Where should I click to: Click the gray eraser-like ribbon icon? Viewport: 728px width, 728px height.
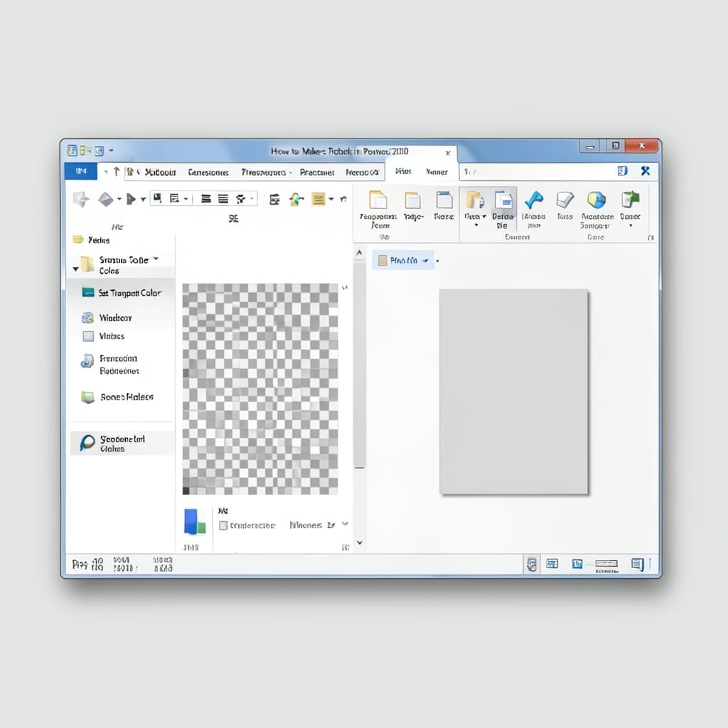click(565, 200)
